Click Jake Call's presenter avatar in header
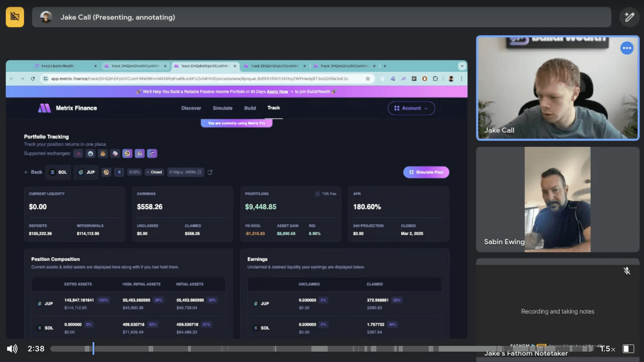The height and width of the screenshot is (362, 644). [x=46, y=17]
